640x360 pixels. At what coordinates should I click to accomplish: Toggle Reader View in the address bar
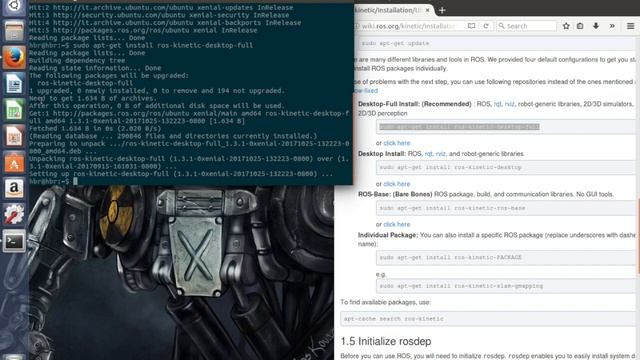point(471,26)
